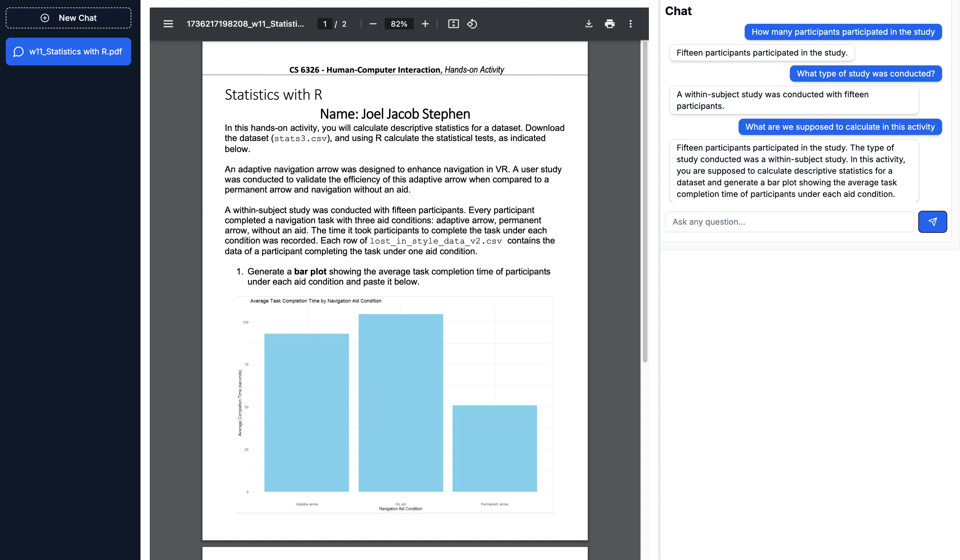The height and width of the screenshot is (560, 960).
Task: Click the PDF vertical scrollbar
Action: click(x=645, y=202)
